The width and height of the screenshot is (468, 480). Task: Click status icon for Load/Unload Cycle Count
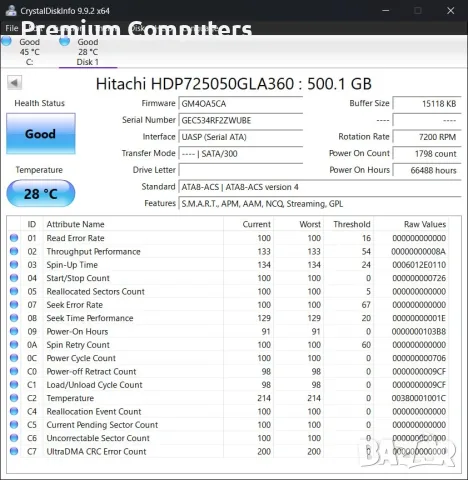[14, 384]
